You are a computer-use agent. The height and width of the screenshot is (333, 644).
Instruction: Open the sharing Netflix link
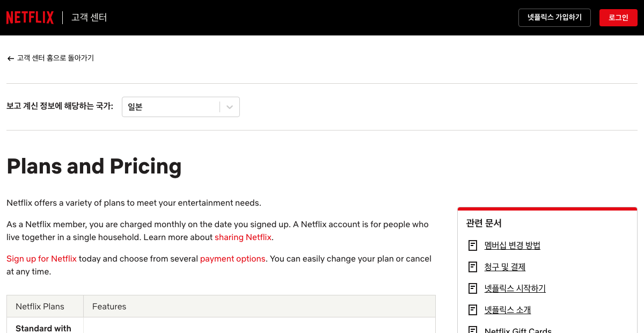243,237
